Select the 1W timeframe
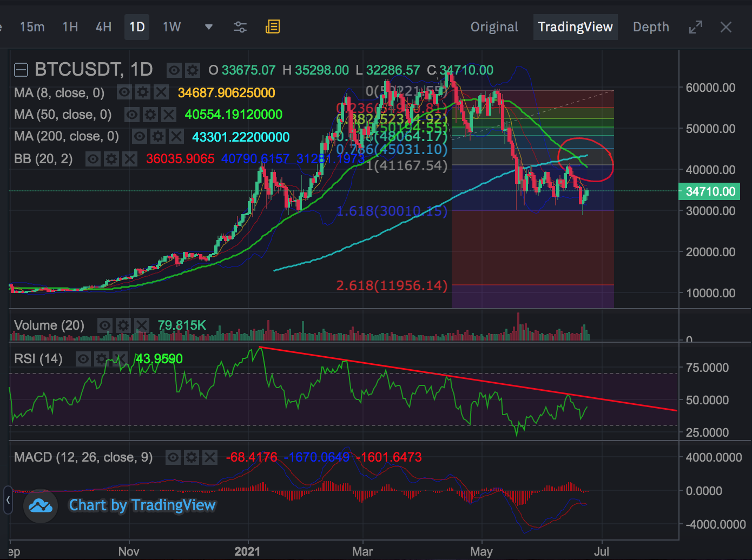 click(171, 27)
